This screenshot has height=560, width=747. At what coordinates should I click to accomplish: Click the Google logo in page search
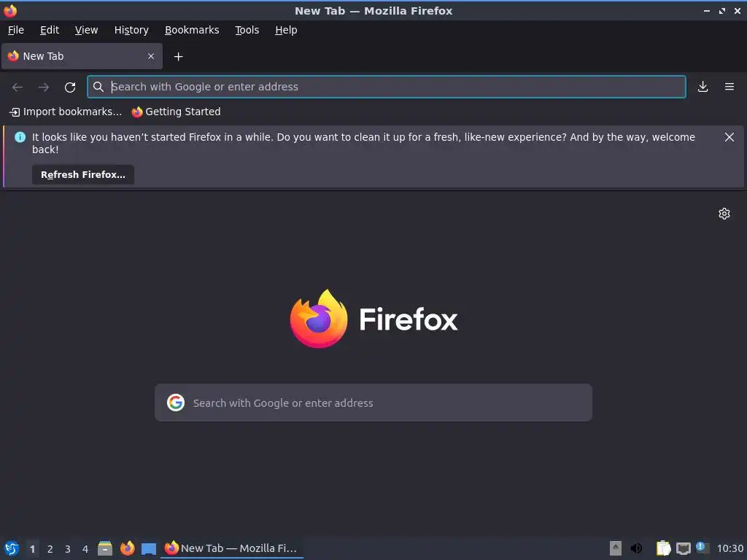coord(176,402)
